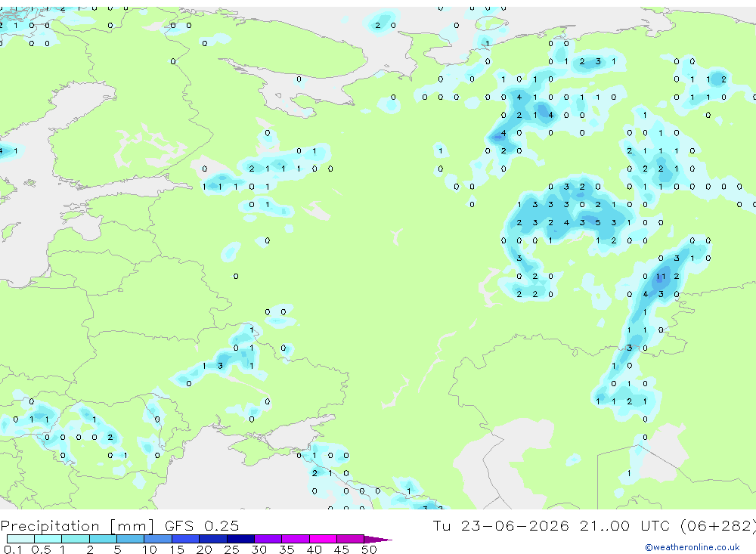Viewport: 756px width, 554px height.
Task: Click the 2–5 mm legend color box
Action: (x=103, y=539)
